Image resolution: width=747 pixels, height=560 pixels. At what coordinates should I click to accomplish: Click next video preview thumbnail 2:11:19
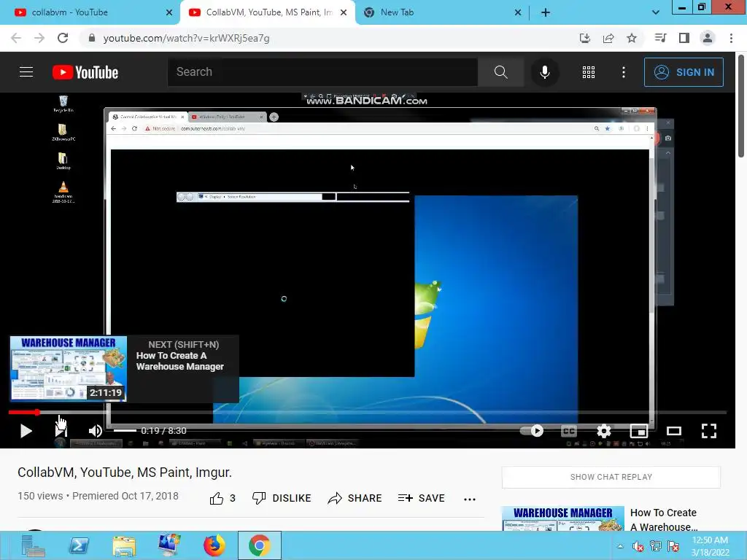pyautogui.click(x=69, y=368)
